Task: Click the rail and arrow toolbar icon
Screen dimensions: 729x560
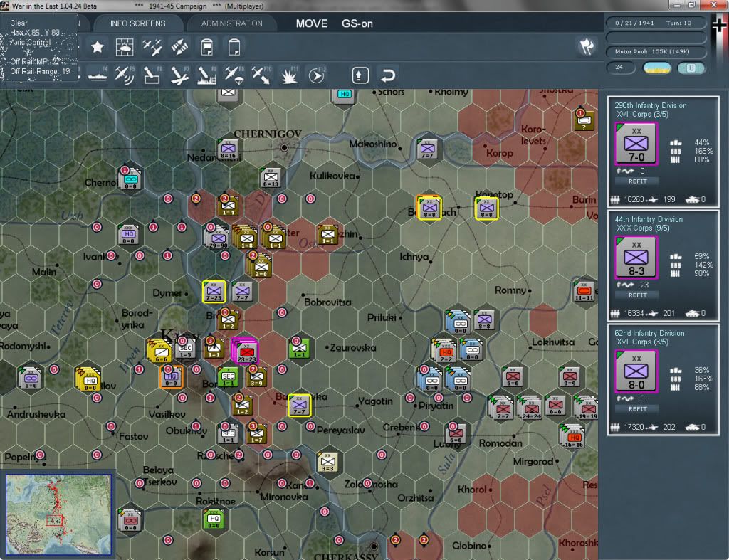Action: [179, 47]
